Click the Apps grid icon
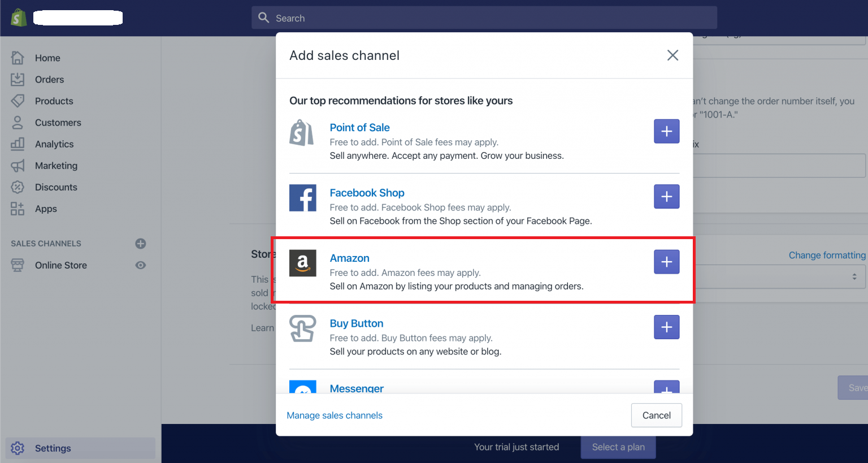Image resolution: width=868 pixels, height=463 pixels. (18, 209)
